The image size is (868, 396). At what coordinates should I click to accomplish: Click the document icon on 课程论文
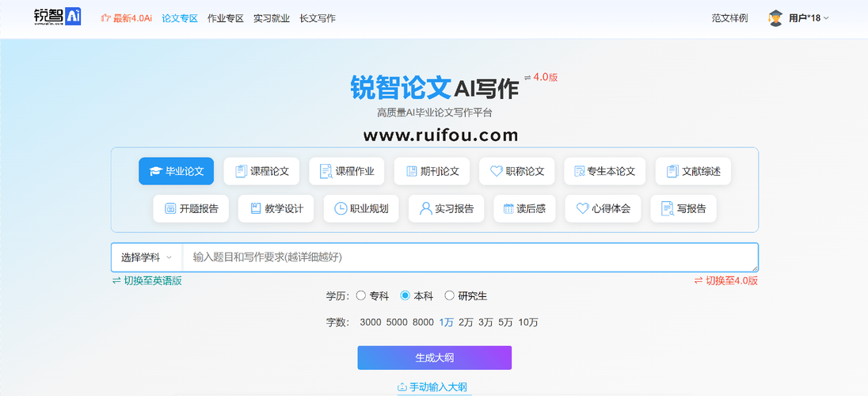click(241, 171)
